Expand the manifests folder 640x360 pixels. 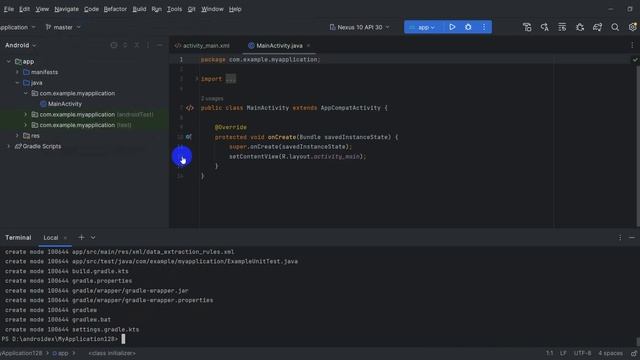tap(17, 72)
